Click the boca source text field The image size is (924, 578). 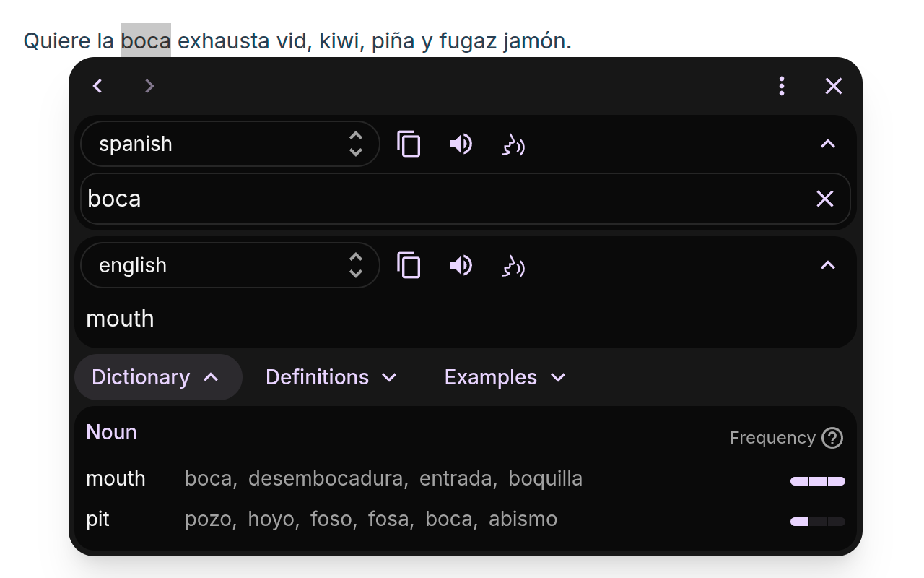tap(433, 199)
